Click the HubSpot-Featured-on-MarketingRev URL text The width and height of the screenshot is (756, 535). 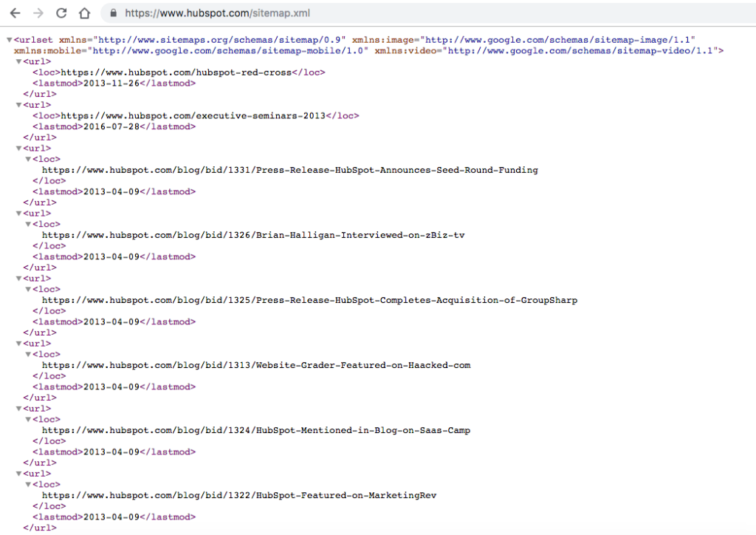[239, 495]
